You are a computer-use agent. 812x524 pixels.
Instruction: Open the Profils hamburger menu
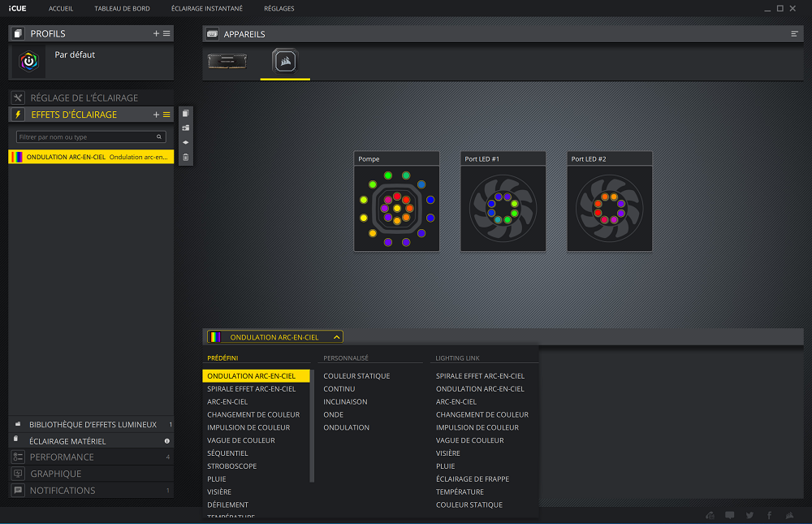(166, 33)
